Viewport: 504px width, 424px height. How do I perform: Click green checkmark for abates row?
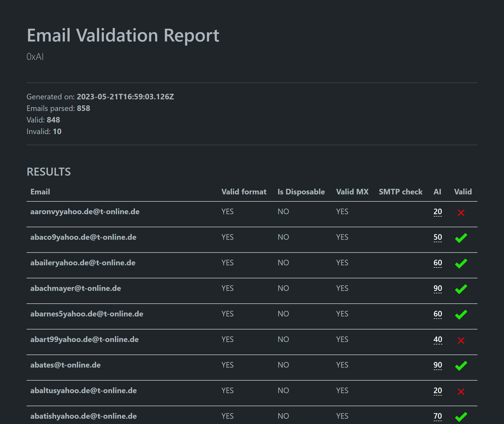tap(461, 366)
